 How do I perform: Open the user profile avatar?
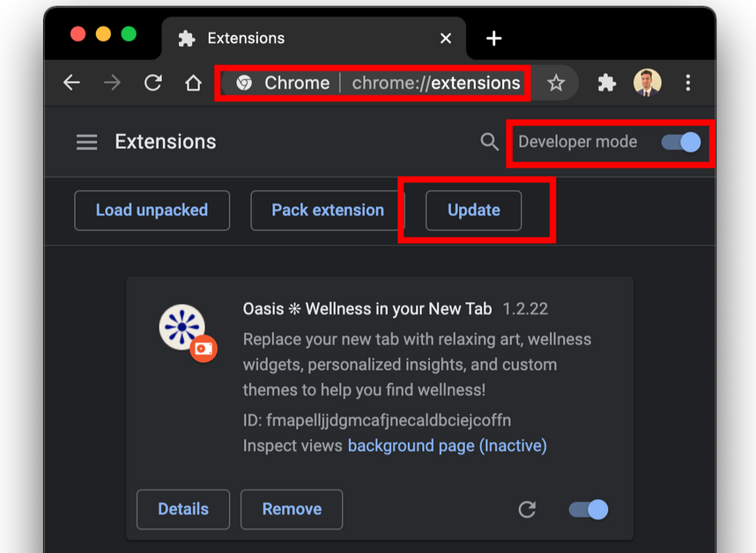pos(647,83)
